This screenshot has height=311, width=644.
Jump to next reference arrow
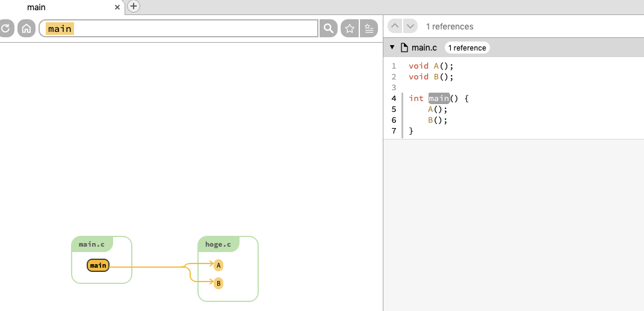pyautogui.click(x=410, y=26)
